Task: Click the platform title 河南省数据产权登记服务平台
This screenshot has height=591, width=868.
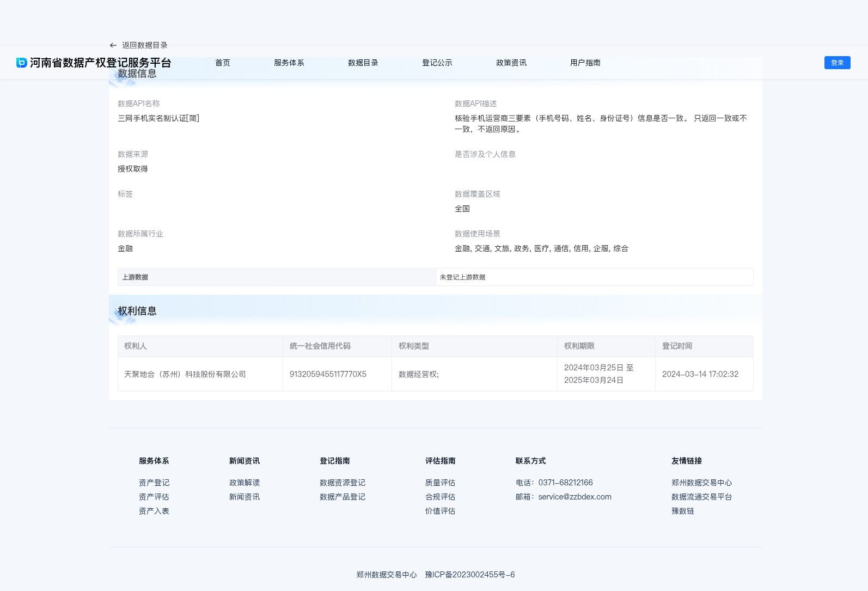Action: (101, 63)
